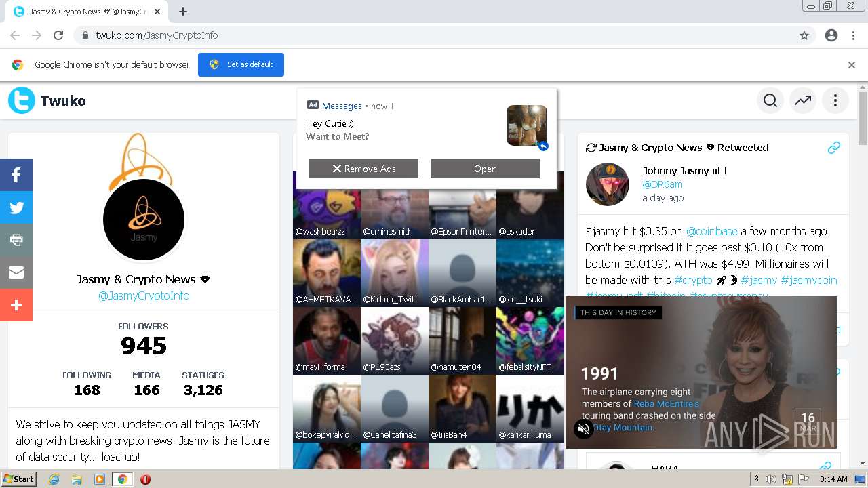
Task: Open the three-dot site menu
Action: (835, 101)
